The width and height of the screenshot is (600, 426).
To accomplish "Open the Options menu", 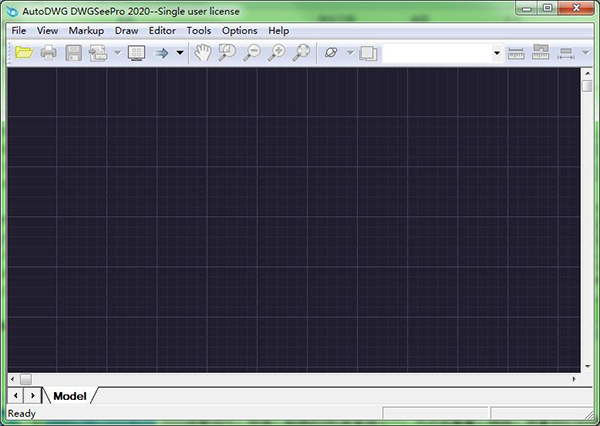I will click(240, 31).
